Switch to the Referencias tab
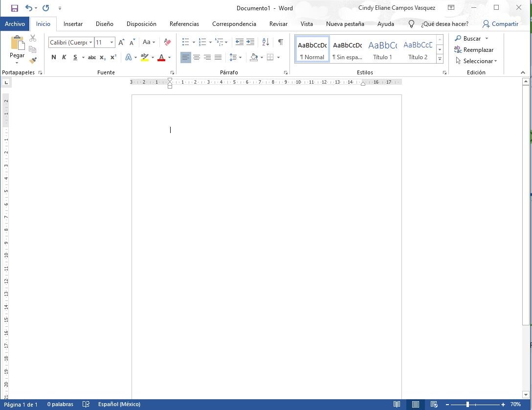The height and width of the screenshot is (410, 532). 184,24
